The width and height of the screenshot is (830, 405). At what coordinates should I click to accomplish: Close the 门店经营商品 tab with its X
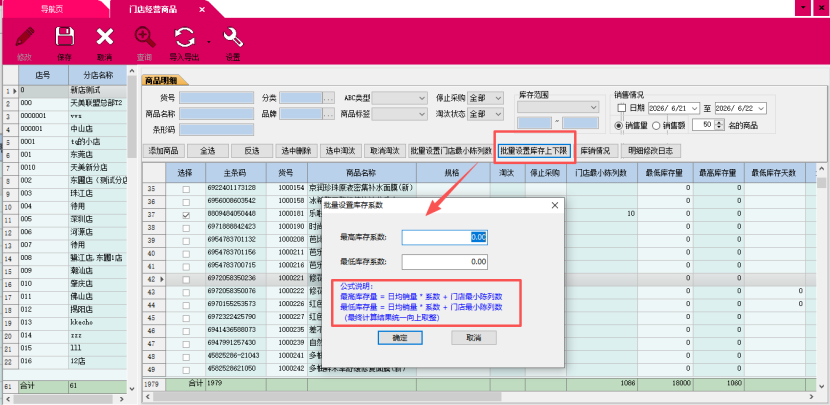coord(202,10)
